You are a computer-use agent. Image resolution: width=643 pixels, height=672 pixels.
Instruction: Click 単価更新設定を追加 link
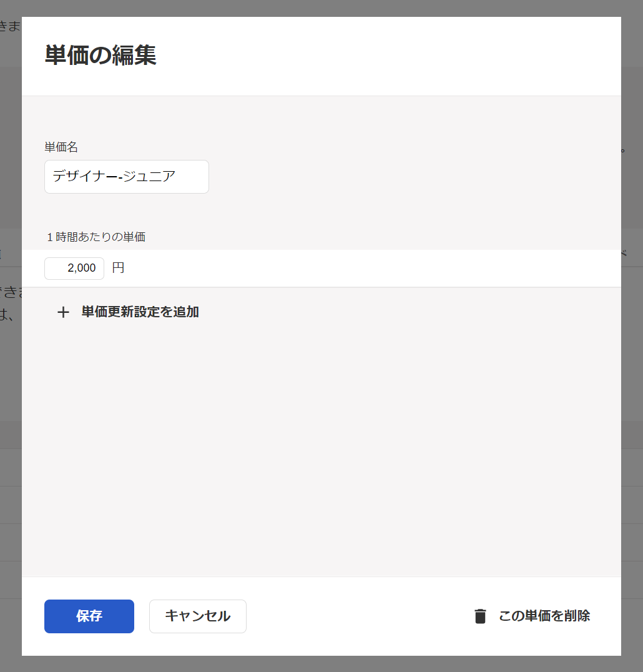(x=140, y=312)
